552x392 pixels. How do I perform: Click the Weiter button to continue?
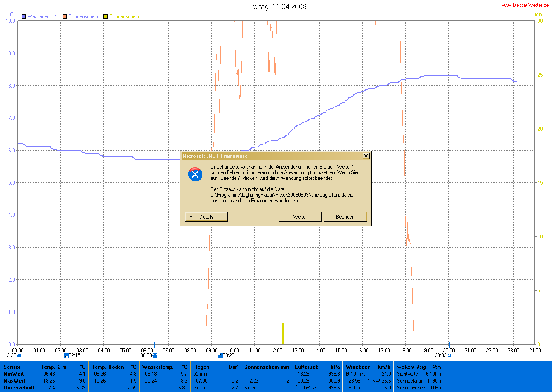[300, 216]
